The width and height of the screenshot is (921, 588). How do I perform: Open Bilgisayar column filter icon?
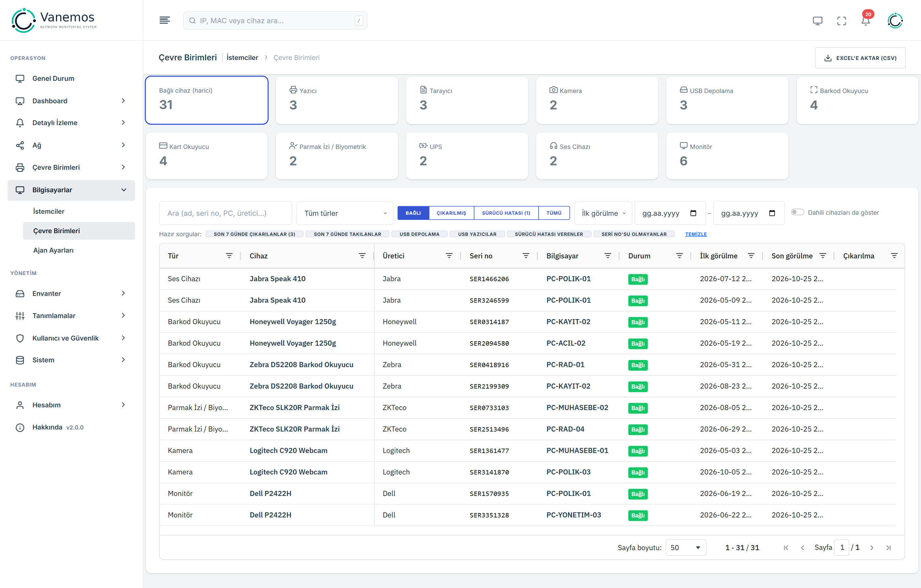tap(608, 256)
